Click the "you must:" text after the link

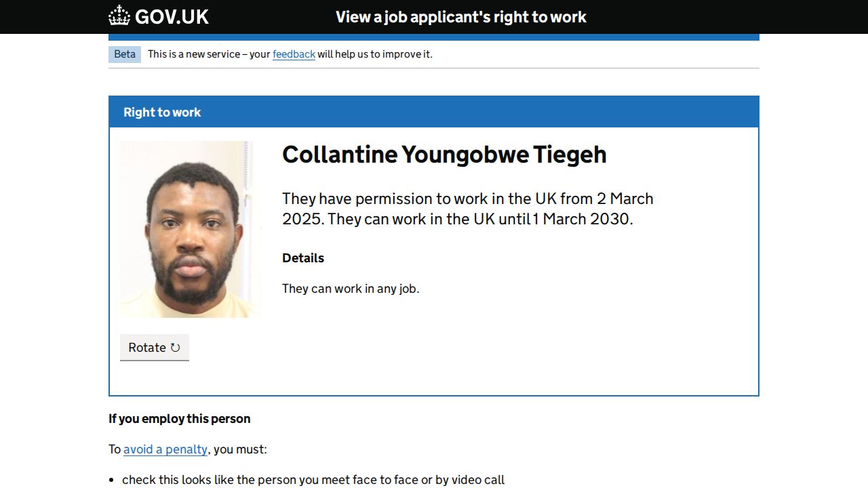pyautogui.click(x=241, y=449)
